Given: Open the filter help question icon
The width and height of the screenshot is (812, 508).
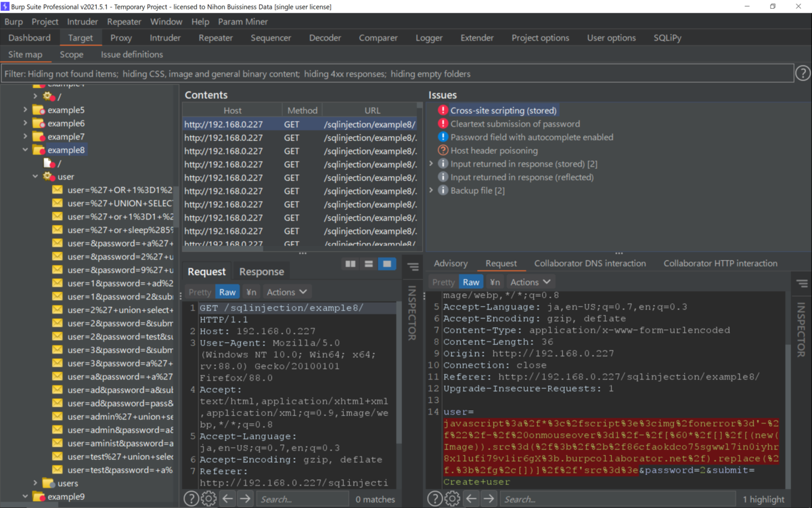Looking at the screenshot, I should tap(802, 73).
